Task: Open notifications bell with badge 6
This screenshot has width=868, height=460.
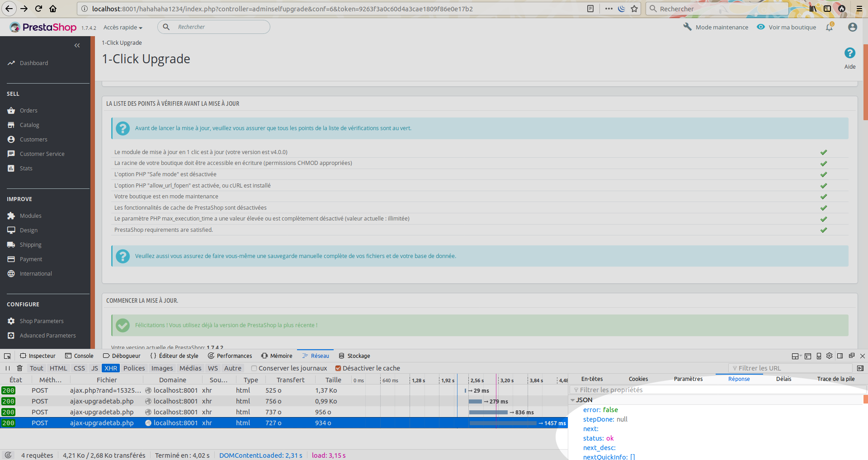Action: point(830,27)
